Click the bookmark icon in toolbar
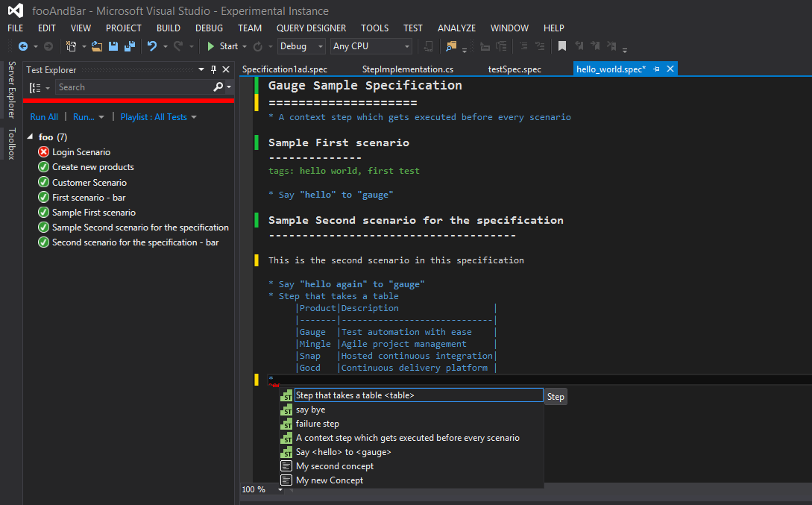The height and width of the screenshot is (505, 812). click(x=562, y=46)
